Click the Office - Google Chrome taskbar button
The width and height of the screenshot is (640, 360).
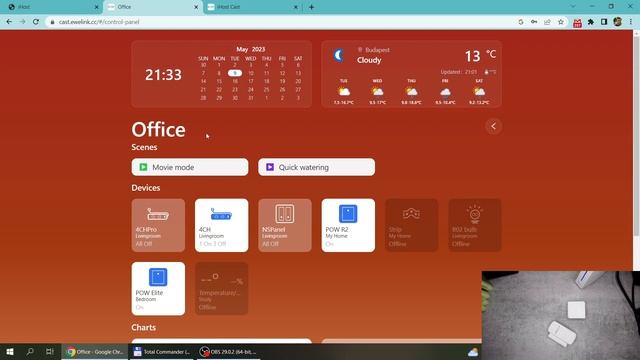[95, 351]
